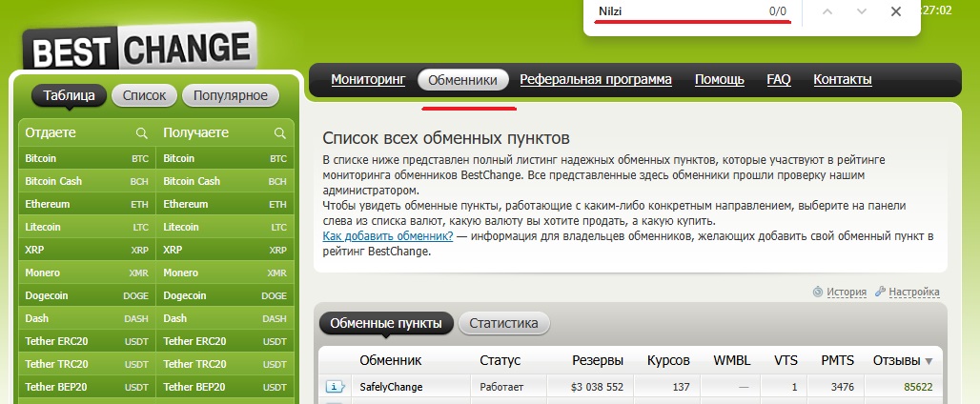
Task: Sort table by Отзывы column arrow
Action: click(x=929, y=361)
